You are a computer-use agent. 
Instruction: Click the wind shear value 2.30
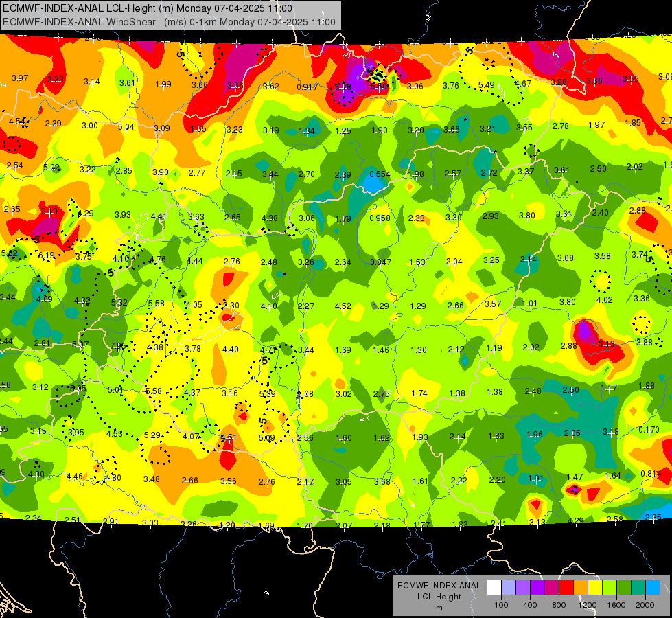[231, 306]
